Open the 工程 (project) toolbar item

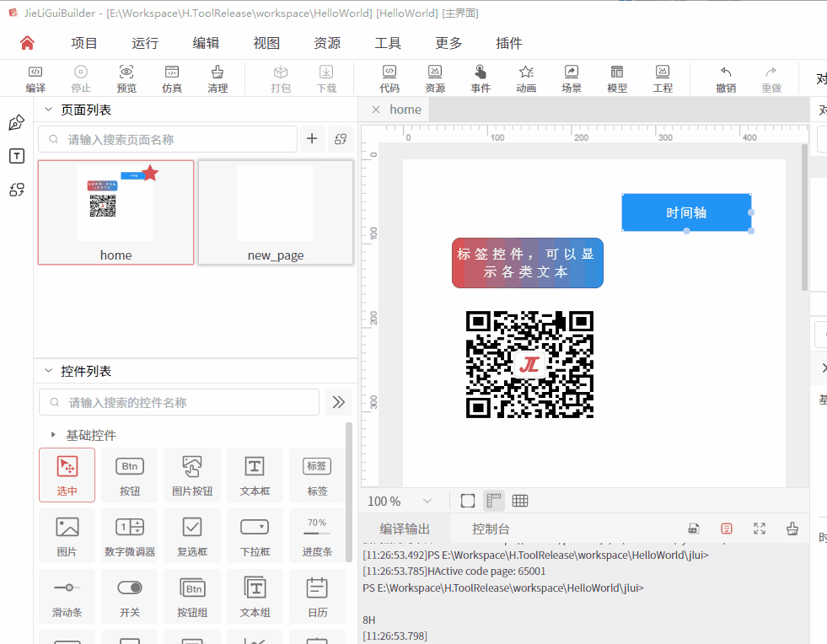point(663,78)
